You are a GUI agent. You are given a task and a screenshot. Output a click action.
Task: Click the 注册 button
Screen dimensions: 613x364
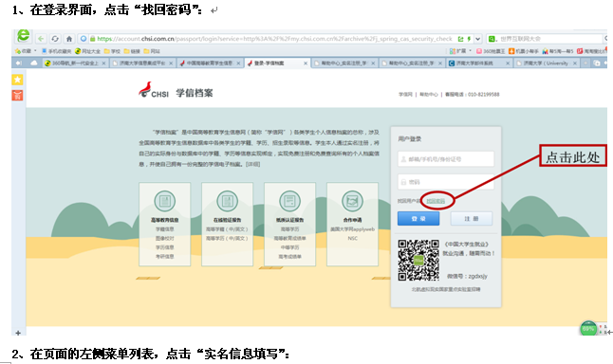pos(472,219)
